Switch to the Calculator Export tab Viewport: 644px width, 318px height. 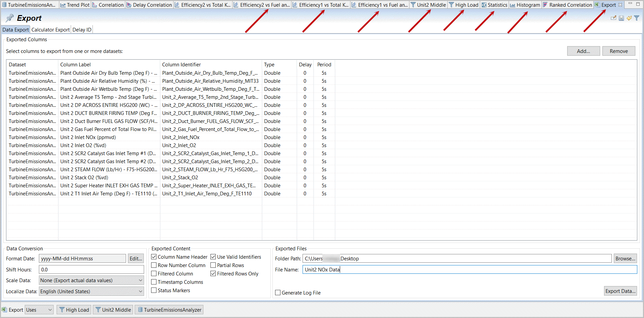[x=51, y=29]
